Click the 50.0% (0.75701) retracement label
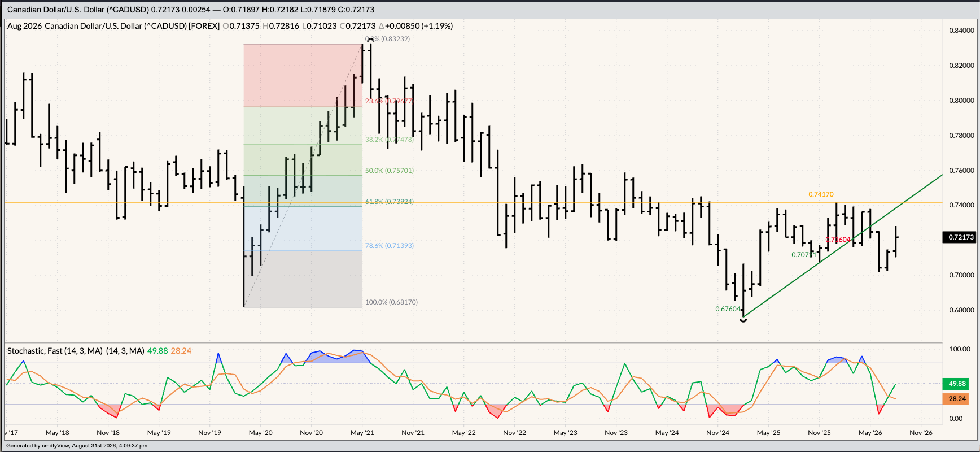Viewport: 980px width, 452px height. [390, 171]
